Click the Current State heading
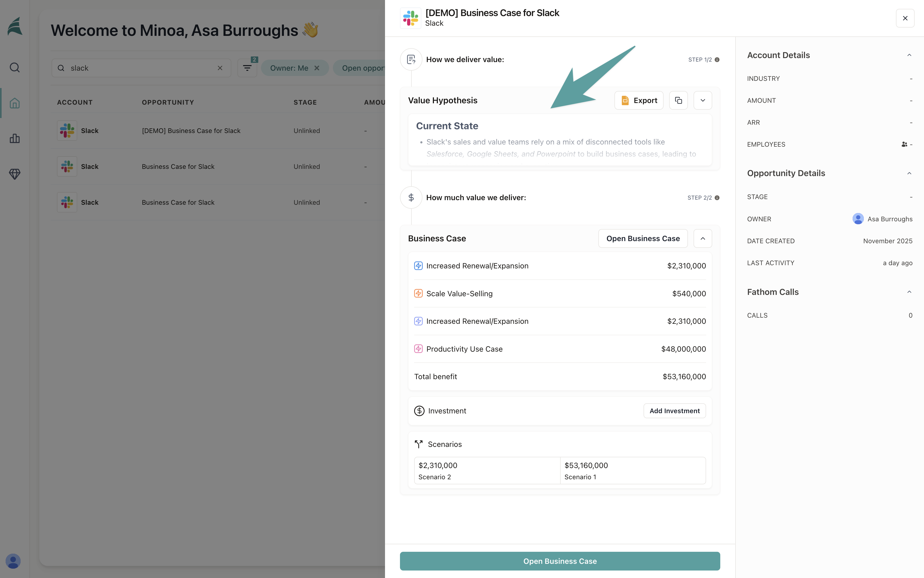Viewport: 924px width, 578px height. click(447, 126)
